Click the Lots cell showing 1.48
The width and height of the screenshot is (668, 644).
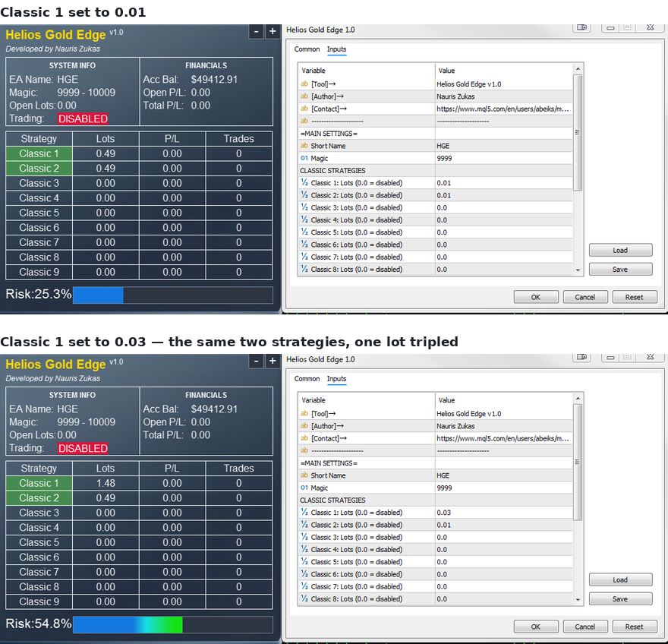tap(106, 483)
